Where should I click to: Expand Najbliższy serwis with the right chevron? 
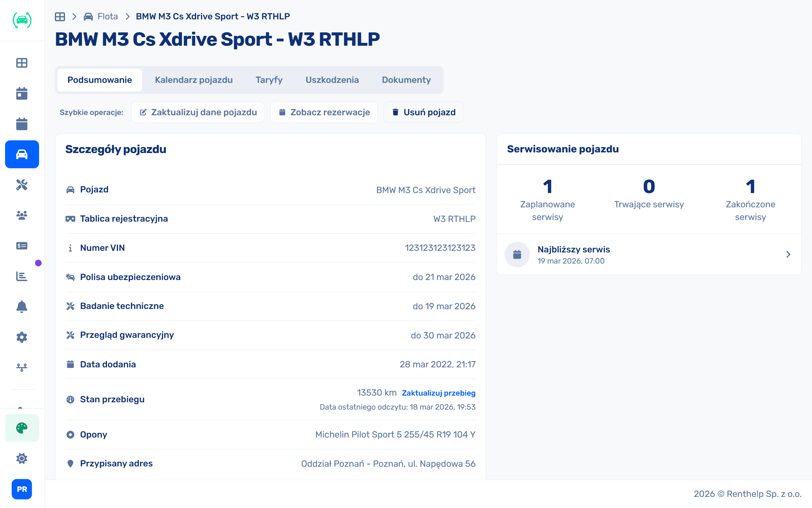[x=788, y=254]
